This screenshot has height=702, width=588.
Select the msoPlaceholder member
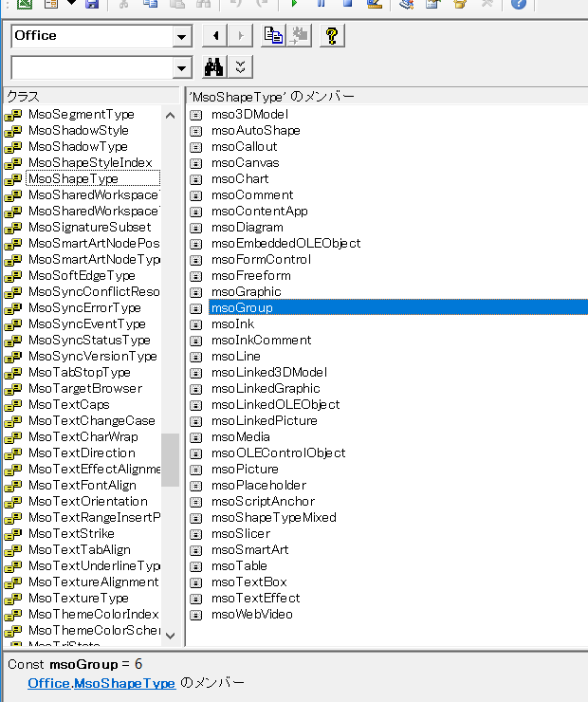pyautogui.click(x=259, y=486)
